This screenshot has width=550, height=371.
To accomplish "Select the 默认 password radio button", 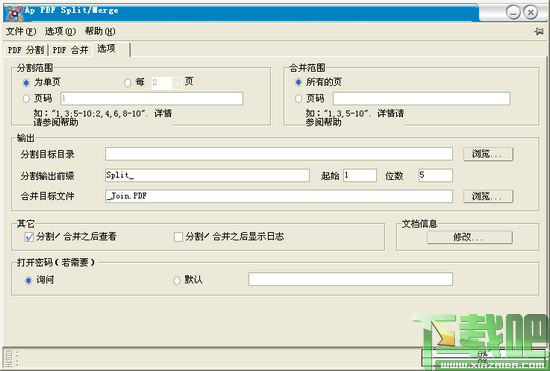I will coord(177,281).
